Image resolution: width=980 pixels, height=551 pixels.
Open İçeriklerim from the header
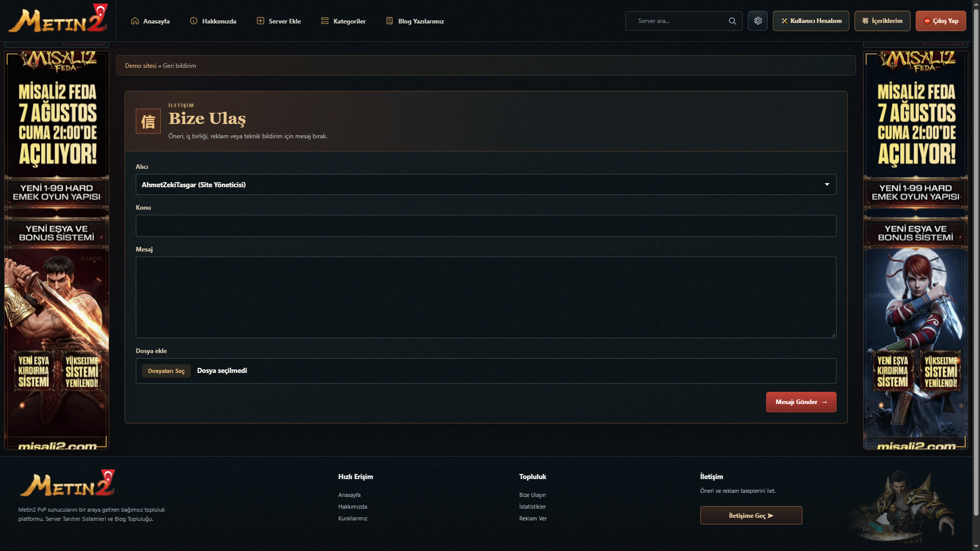point(883,21)
